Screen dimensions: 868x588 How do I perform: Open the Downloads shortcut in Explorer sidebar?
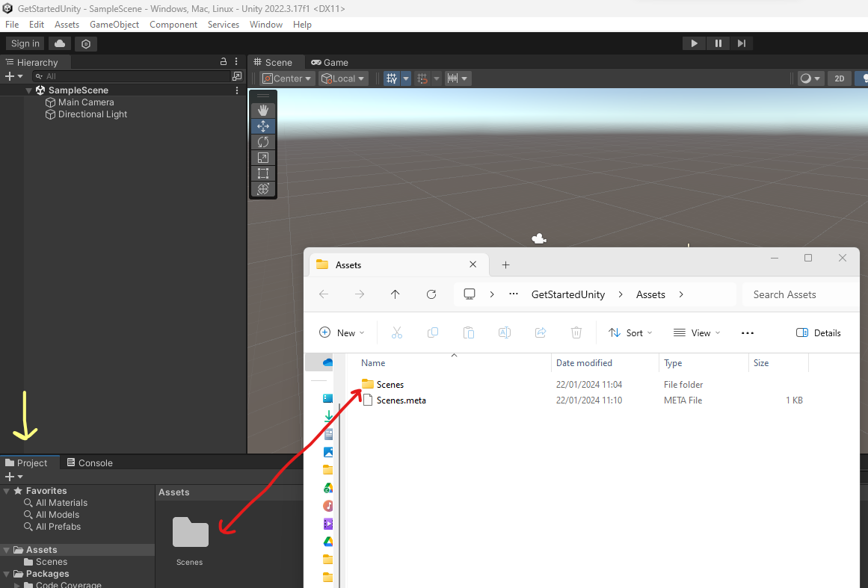pyautogui.click(x=327, y=416)
